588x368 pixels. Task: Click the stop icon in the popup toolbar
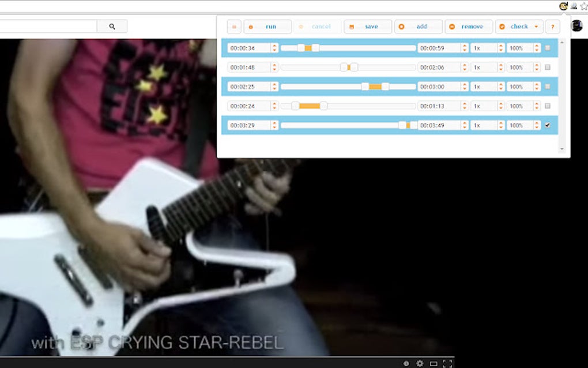234,27
